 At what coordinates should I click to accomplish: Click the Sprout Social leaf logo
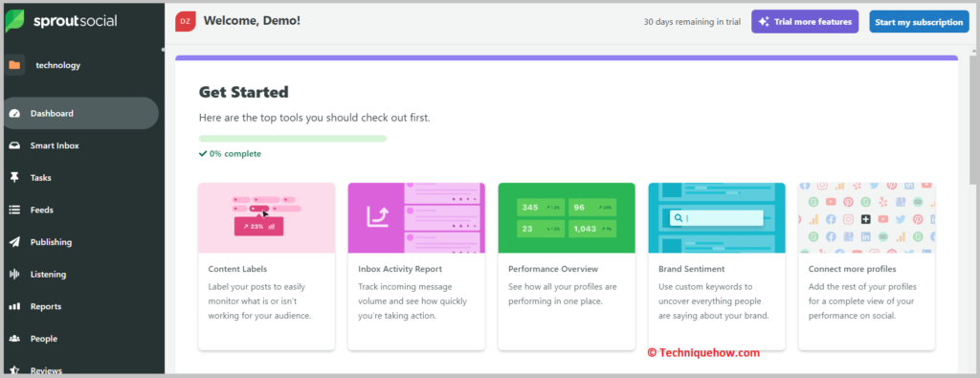point(14,21)
